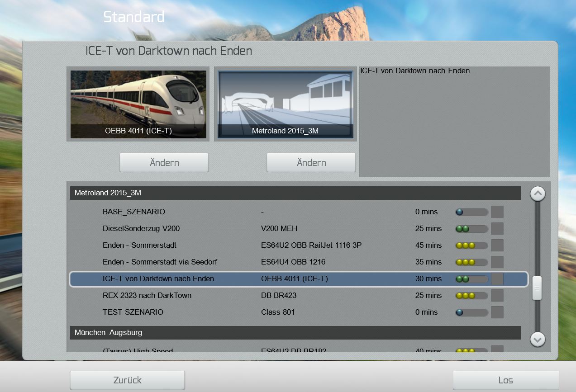576x392 pixels.
Task: Select ICE-T von Darktown nach Enden row
Action: (x=299, y=279)
